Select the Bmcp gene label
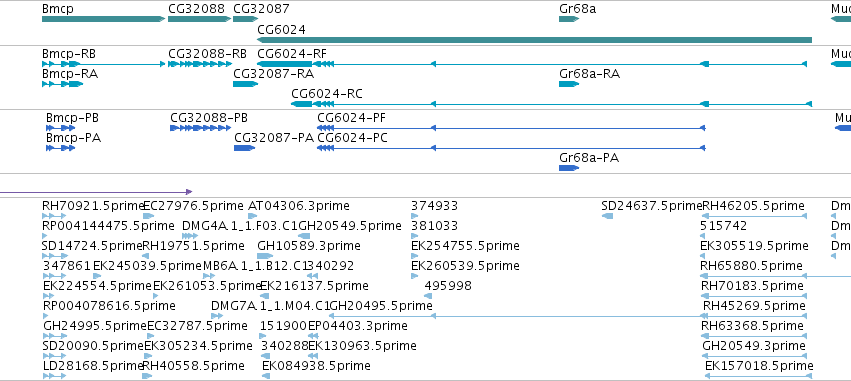851x381 pixels. click(x=58, y=9)
